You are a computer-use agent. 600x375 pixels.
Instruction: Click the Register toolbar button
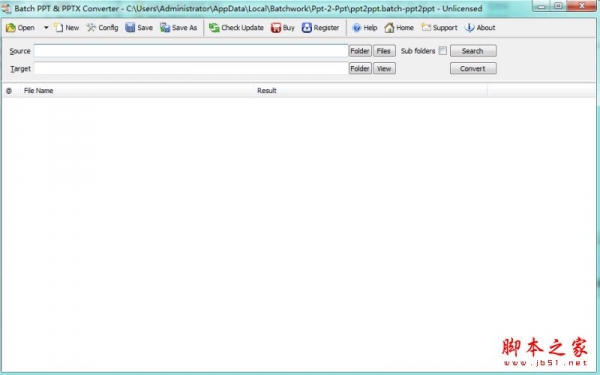click(321, 28)
